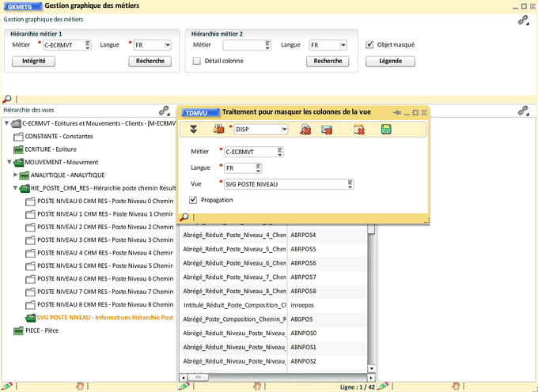The image size is (538, 392).
Task: Open the DISP dropdown list
Action: (x=282, y=129)
